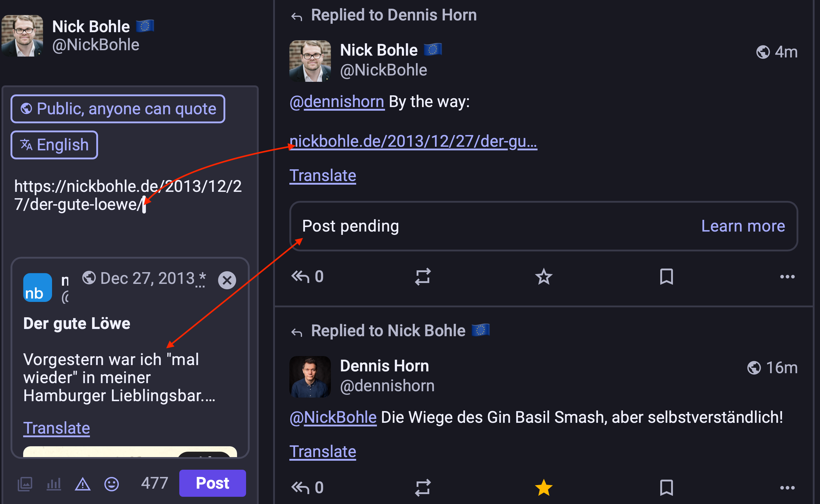Bookmark Dennis Horn's Gin Basil Smash reply
The height and width of the screenshot is (504, 820).
tap(666, 488)
